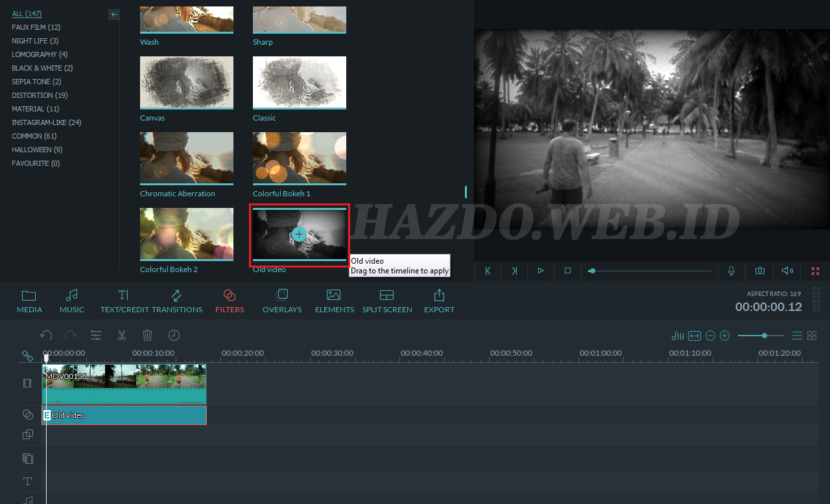The image size is (830, 504).
Task: Record voiceover with microphone icon
Action: [x=731, y=271]
